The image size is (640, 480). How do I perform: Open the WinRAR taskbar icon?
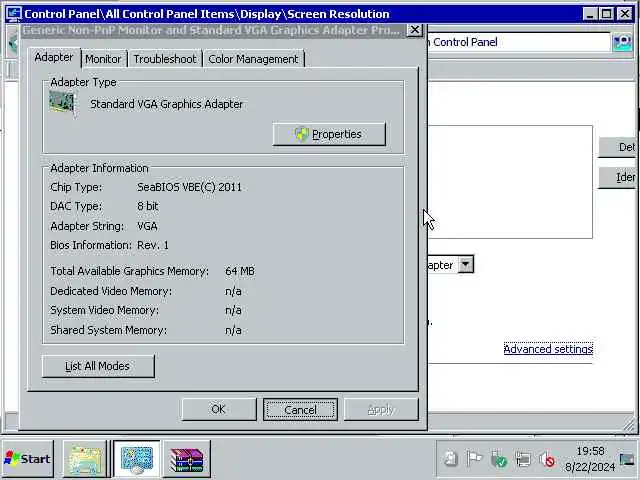click(x=187, y=459)
